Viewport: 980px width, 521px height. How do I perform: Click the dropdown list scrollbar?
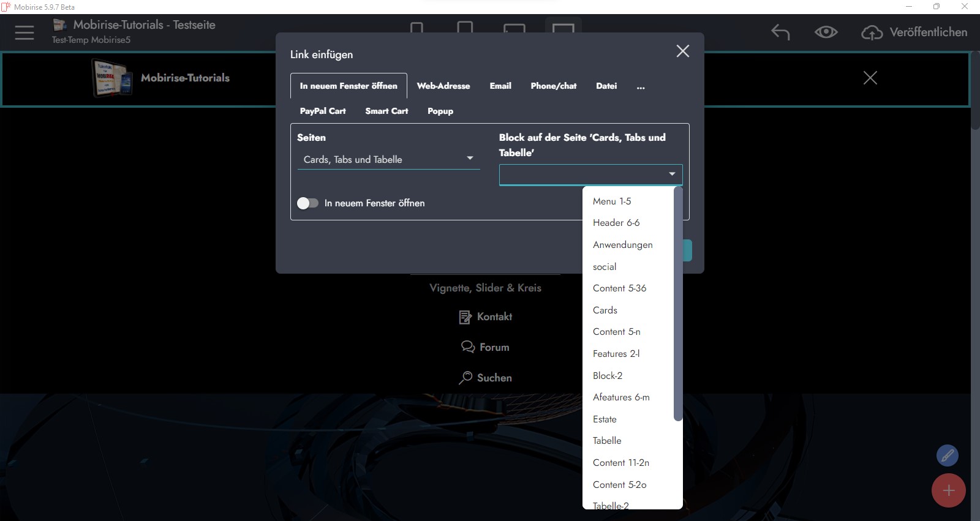tap(677, 306)
